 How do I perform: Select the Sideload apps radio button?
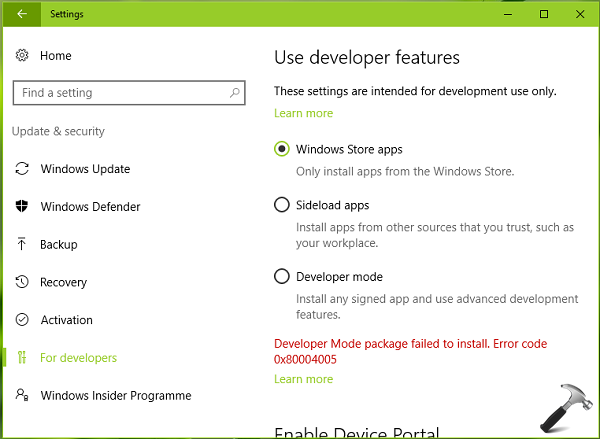pyautogui.click(x=282, y=205)
